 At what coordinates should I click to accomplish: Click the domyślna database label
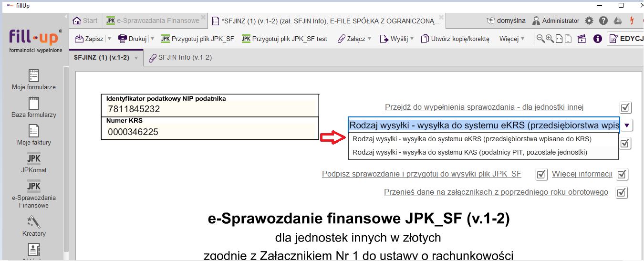tap(511, 21)
